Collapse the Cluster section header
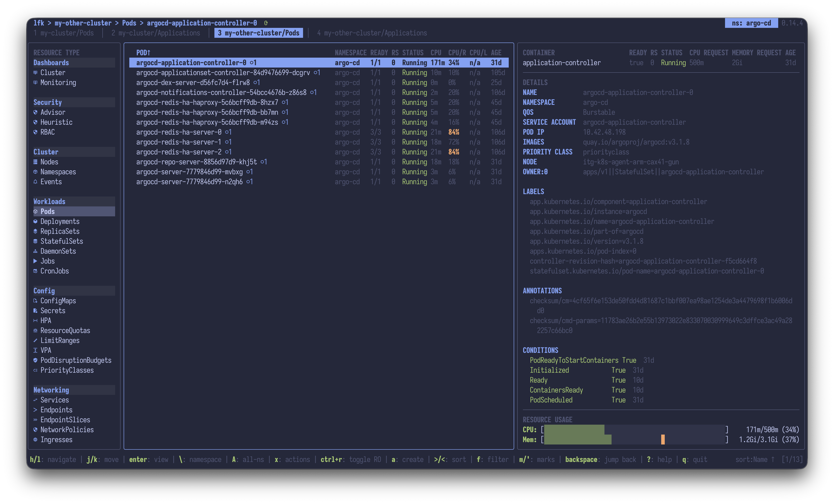834x504 pixels. click(x=74, y=152)
